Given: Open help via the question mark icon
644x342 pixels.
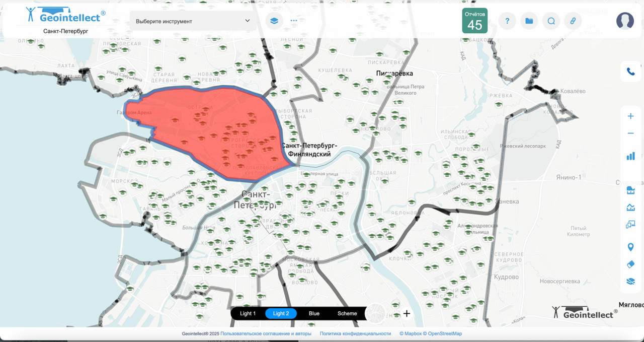Looking at the screenshot, I should click(x=507, y=21).
